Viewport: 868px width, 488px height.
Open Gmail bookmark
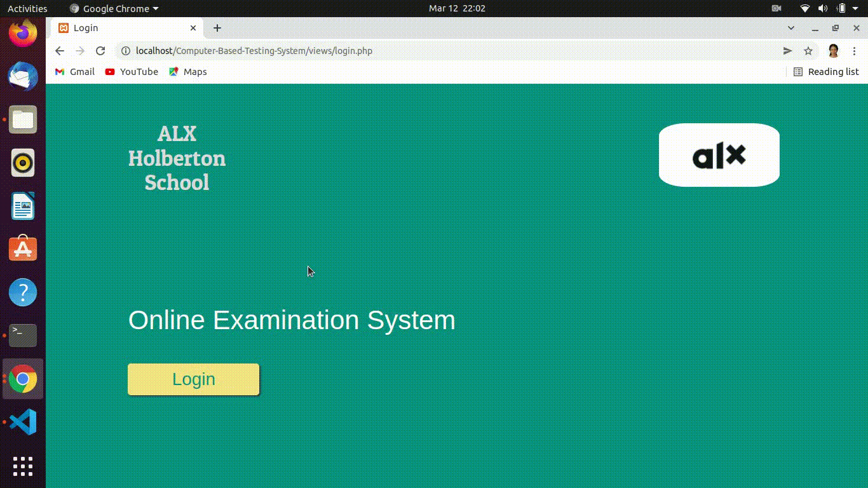click(x=75, y=72)
